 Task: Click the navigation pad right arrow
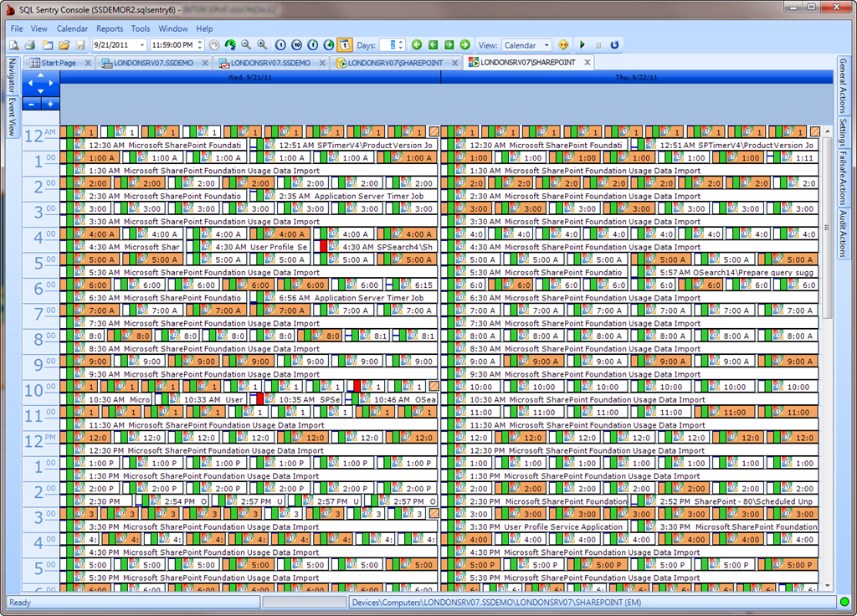click(51, 84)
